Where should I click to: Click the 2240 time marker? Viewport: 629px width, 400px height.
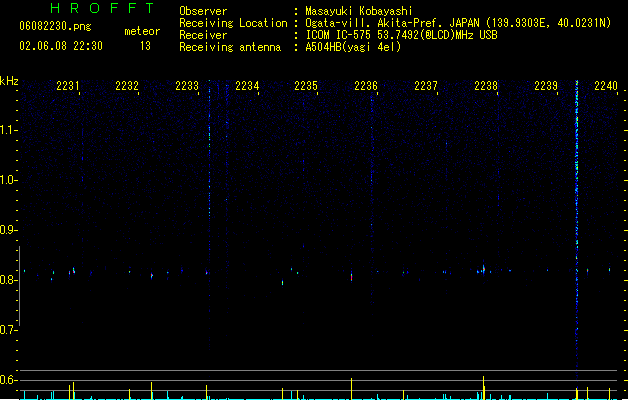pos(606,86)
